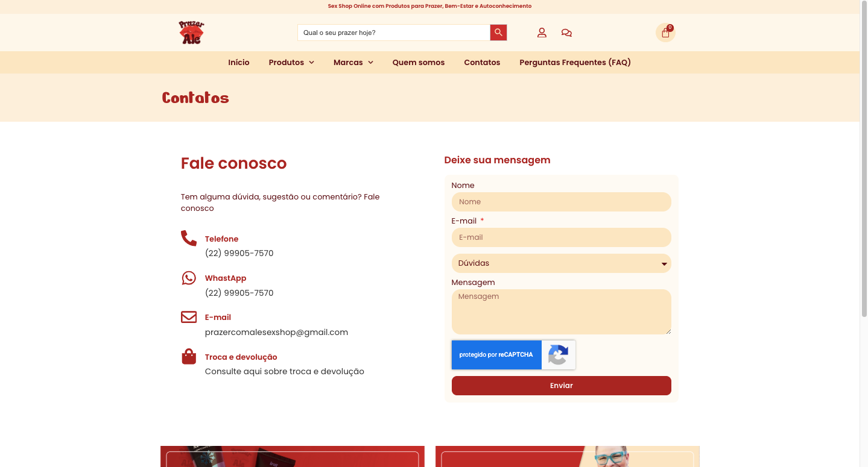Go to the Início menu item
The width and height of the screenshot is (868, 467).
tap(239, 62)
